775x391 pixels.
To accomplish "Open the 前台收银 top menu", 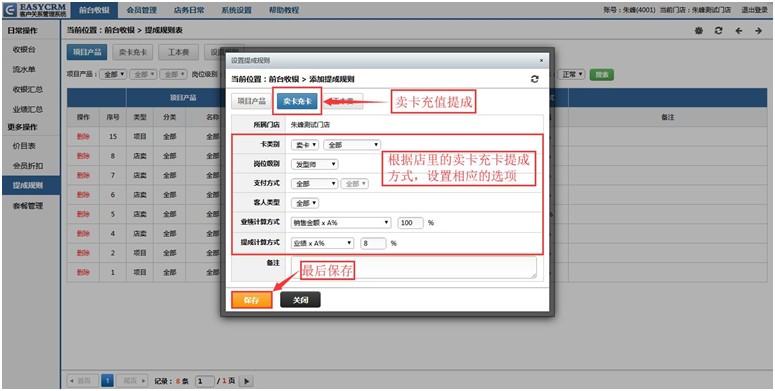I will [x=93, y=10].
